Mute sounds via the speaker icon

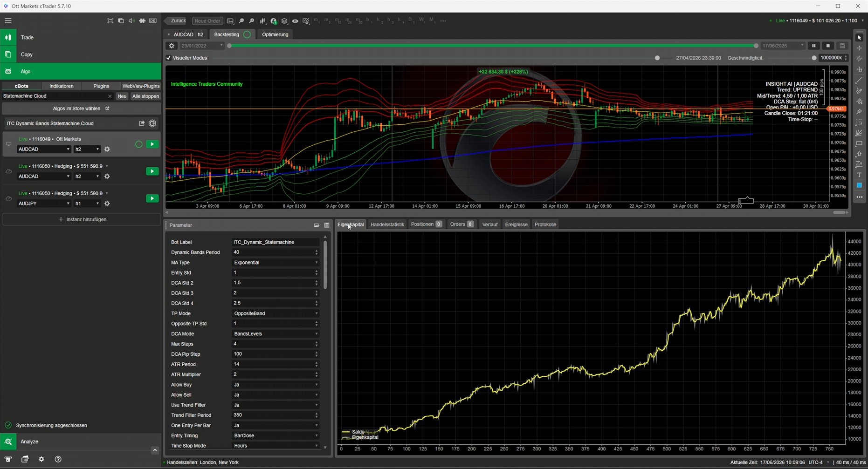click(131, 20)
